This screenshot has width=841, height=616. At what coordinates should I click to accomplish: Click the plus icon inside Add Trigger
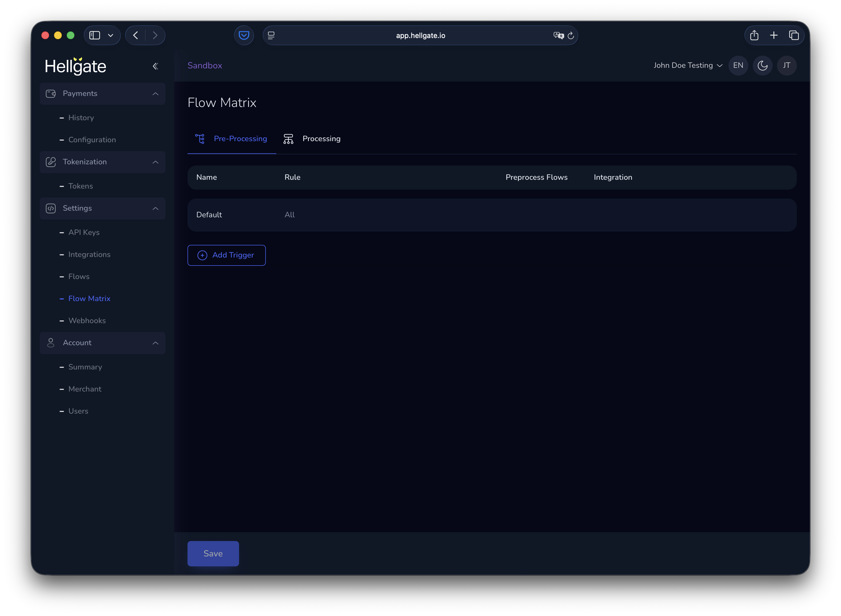point(202,255)
